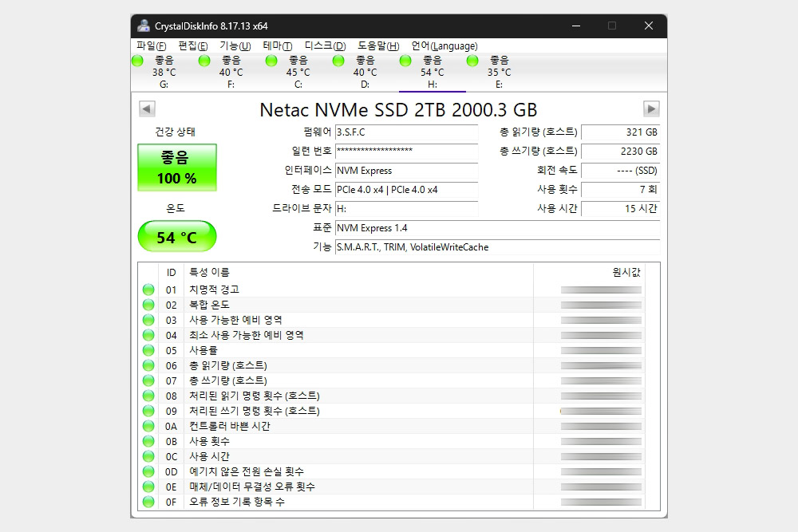
Task: Click the 드라이브 문자 field showing H:
Action: [406, 208]
